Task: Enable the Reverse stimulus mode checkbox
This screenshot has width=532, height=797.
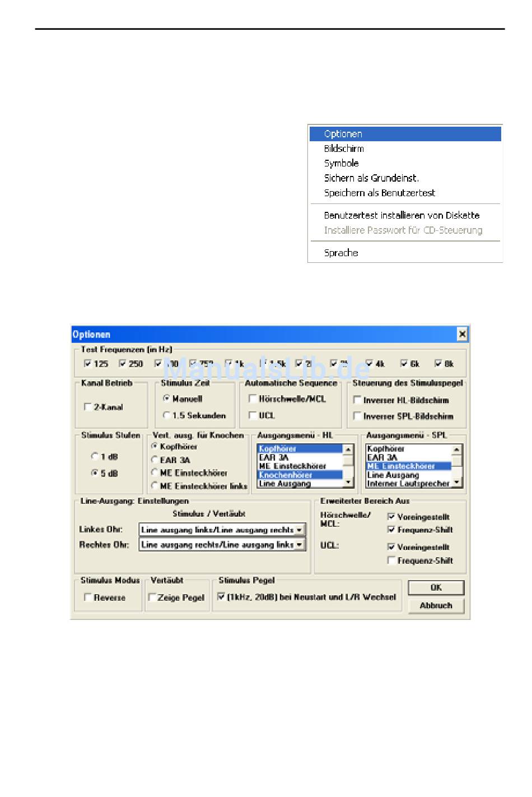Action: click(x=87, y=597)
